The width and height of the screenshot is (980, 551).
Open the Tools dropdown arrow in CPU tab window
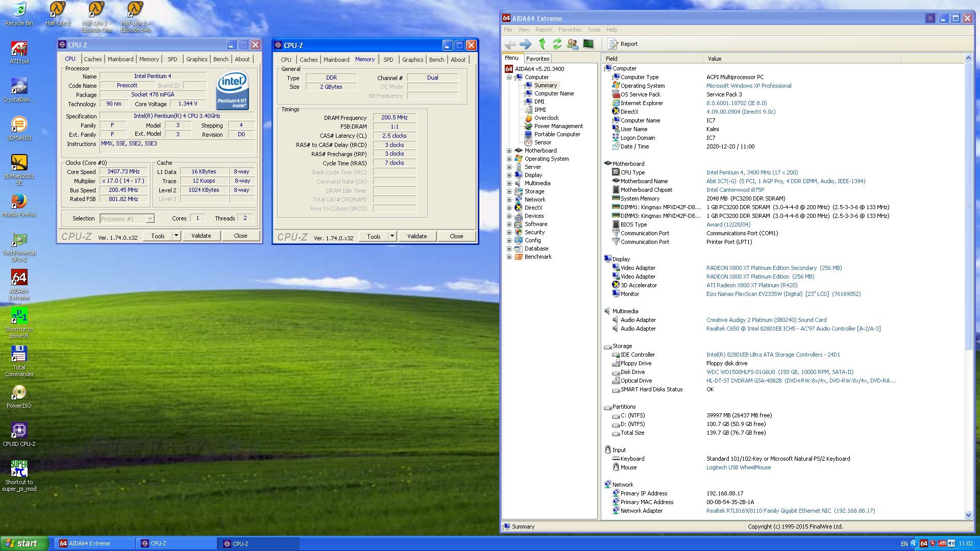click(176, 236)
